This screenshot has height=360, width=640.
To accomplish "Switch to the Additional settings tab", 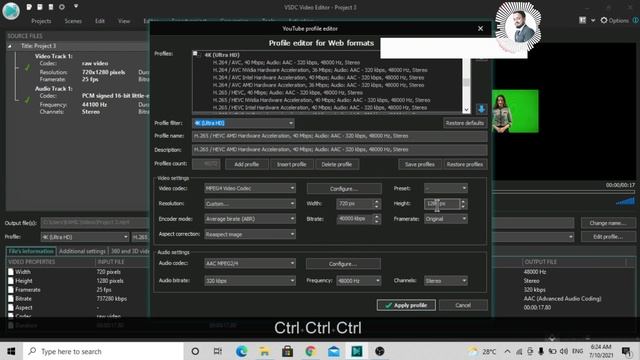I will (x=82, y=251).
